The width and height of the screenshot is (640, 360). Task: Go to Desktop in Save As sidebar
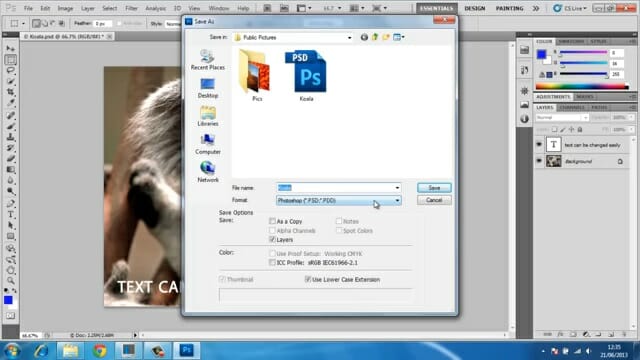207,88
